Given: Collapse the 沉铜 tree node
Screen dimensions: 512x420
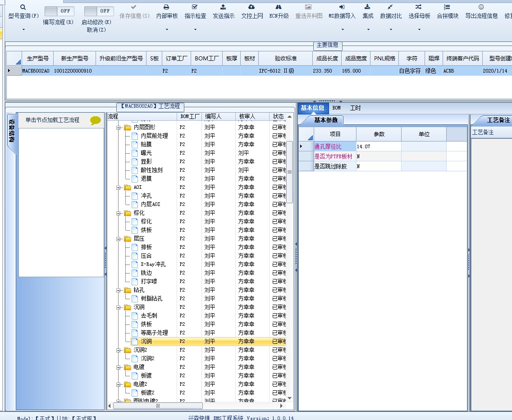Looking at the screenshot, I should click(118, 307).
